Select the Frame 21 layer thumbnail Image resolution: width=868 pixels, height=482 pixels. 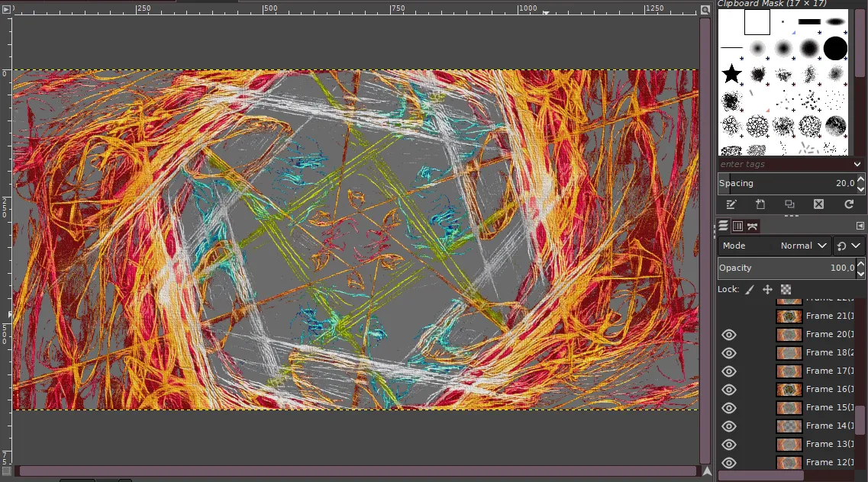point(789,317)
